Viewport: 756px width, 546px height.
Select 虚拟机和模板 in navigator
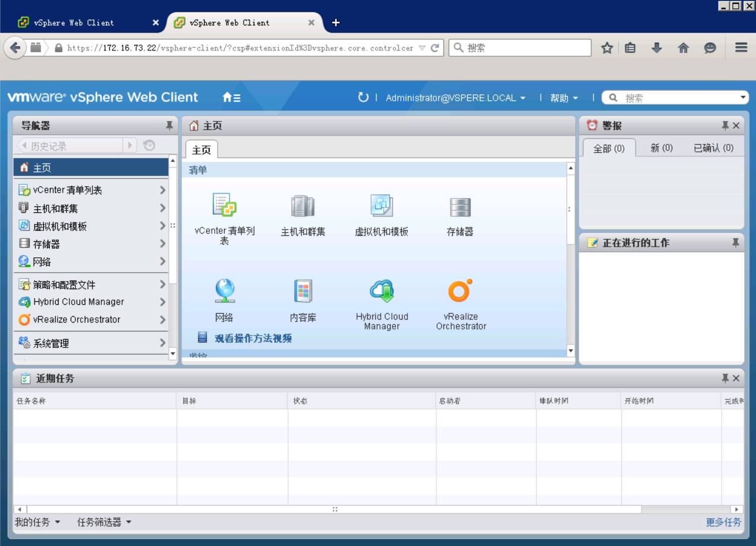(x=91, y=226)
